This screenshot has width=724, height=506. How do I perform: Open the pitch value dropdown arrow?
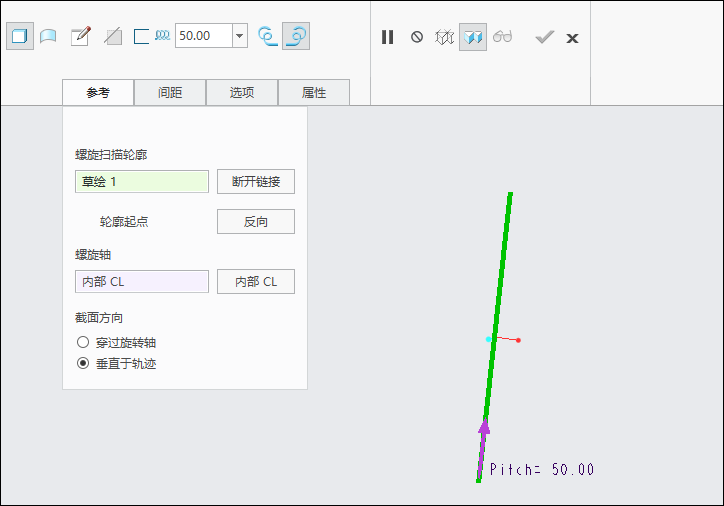pos(240,36)
